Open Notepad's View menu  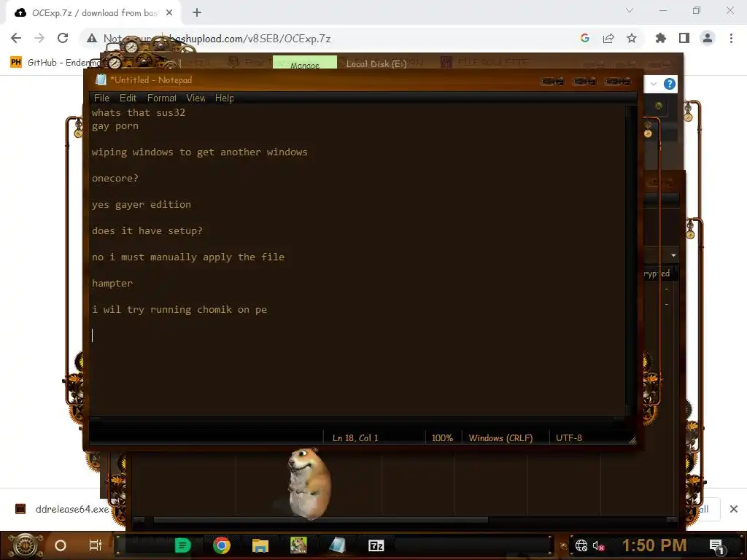click(196, 98)
